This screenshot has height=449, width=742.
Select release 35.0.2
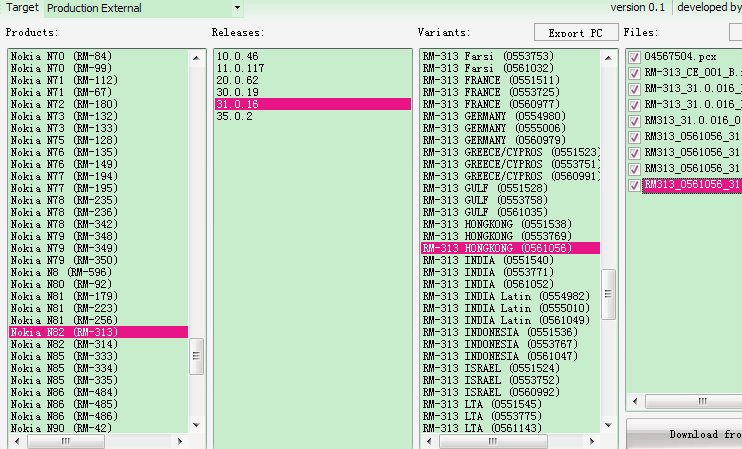pyautogui.click(x=312, y=116)
